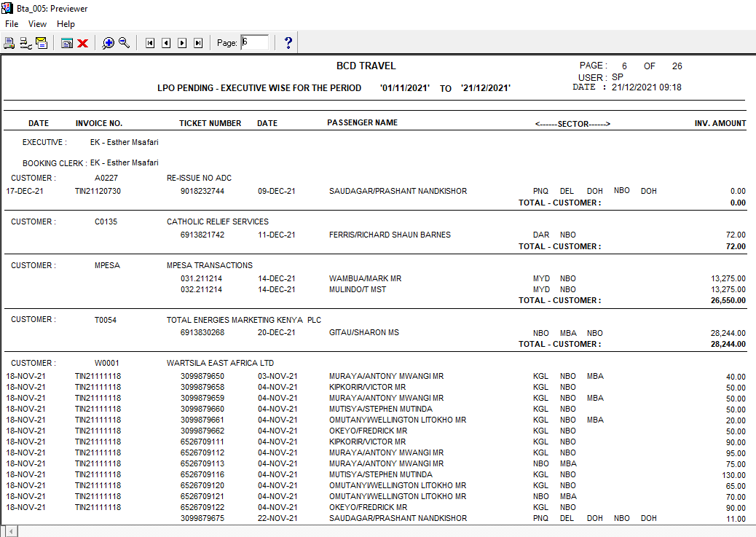Screen dimensions: 756x537
Task: Click RE-ISSUE NO ADC customer name
Action: click(199, 178)
